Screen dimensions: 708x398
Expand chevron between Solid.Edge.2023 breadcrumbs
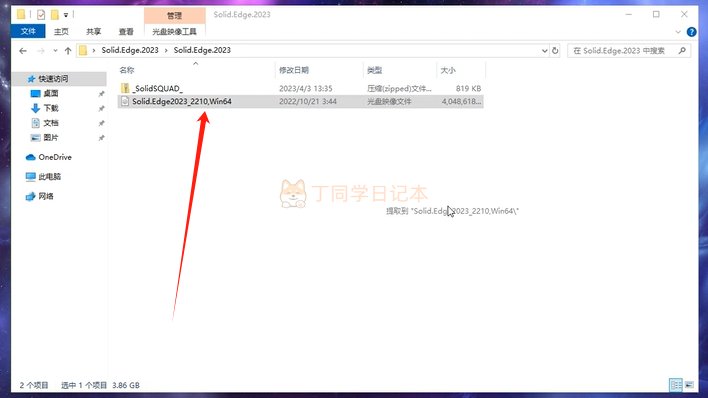click(x=166, y=50)
